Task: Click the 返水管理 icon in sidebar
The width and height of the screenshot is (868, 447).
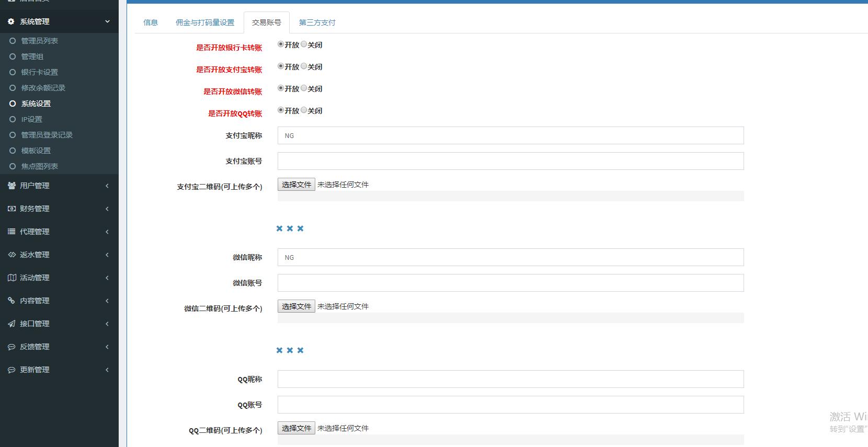Action: click(x=12, y=255)
